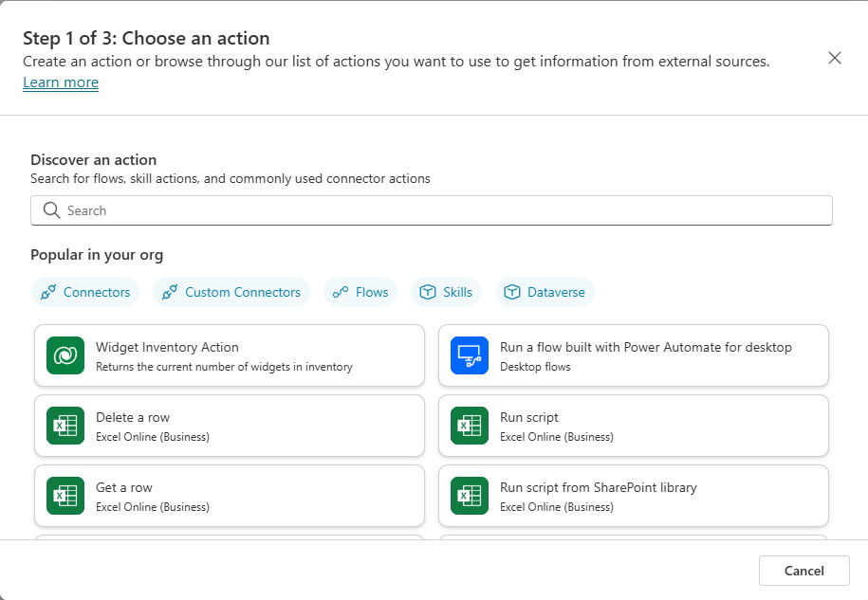Click the Excel icon beside Delete a row
This screenshot has width=868, height=600.
tap(65, 426)
